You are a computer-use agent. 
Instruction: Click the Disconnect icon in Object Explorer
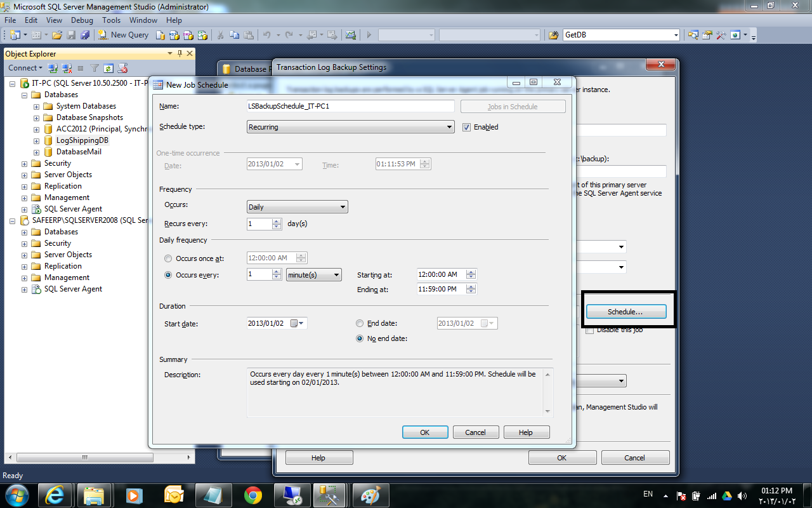(67, 68)
